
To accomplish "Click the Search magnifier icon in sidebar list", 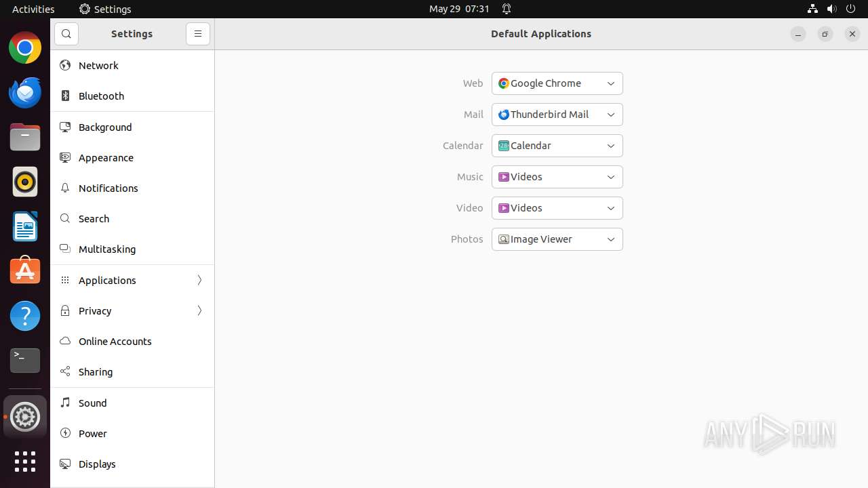I will coord(65,219).
